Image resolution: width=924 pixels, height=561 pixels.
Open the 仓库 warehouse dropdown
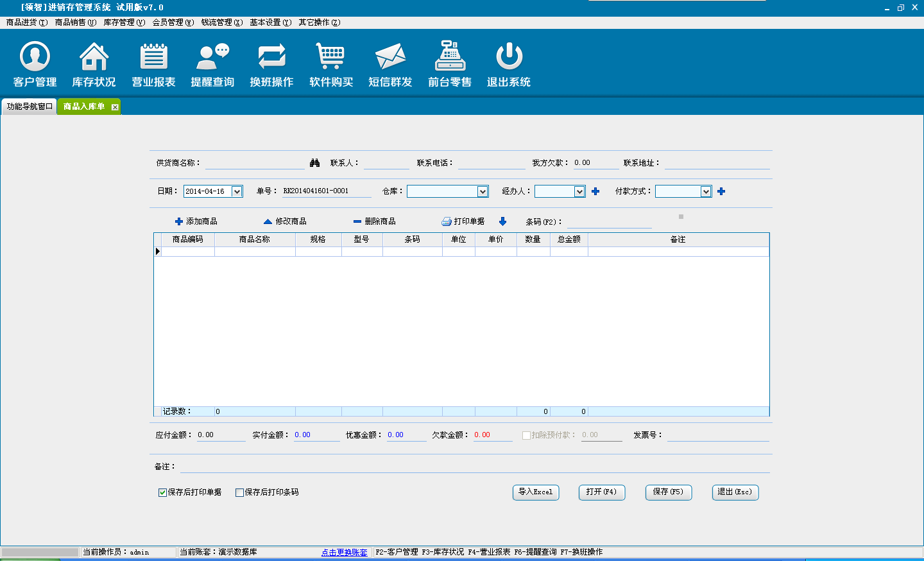point(483,191)
